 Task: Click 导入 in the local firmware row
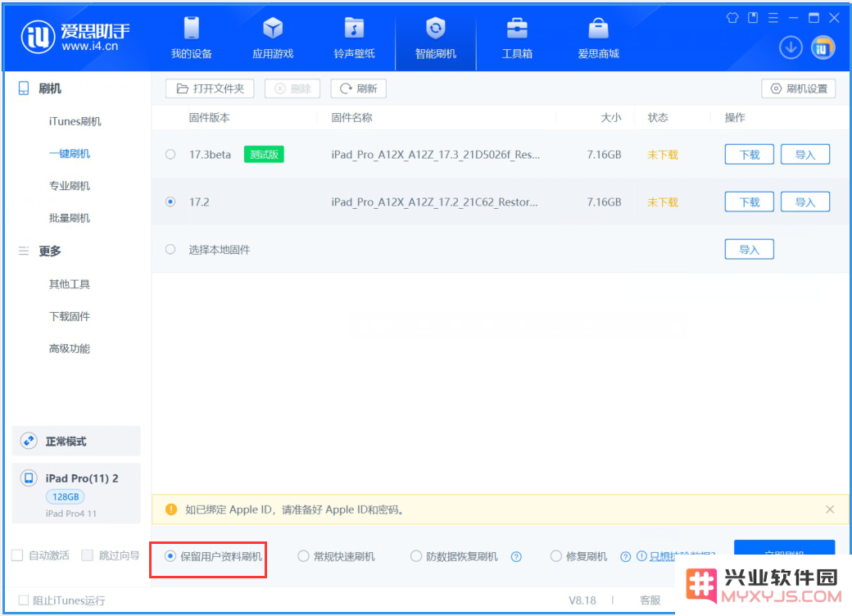750,249
